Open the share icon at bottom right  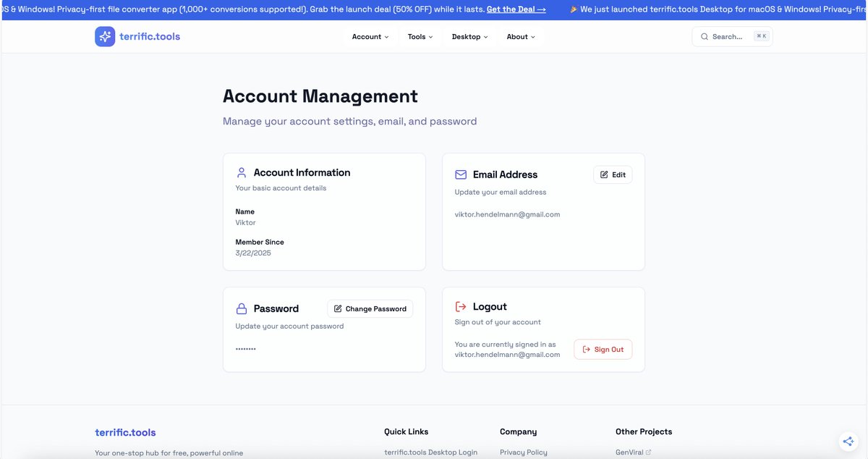[848, 441]
